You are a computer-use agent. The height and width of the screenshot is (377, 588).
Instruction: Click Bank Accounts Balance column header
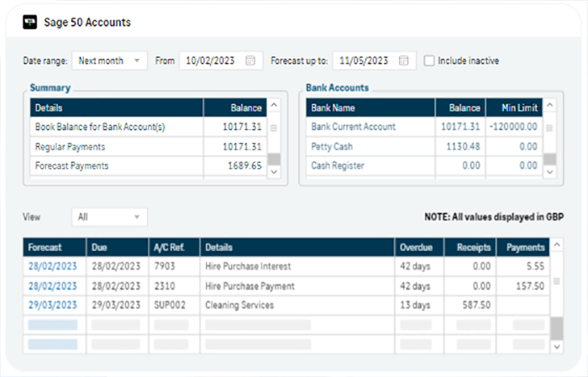point(460,108)
